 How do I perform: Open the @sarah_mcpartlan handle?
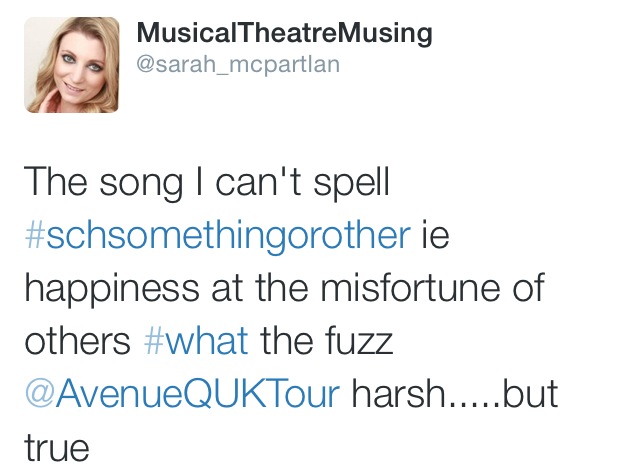(x=238, y=64)
